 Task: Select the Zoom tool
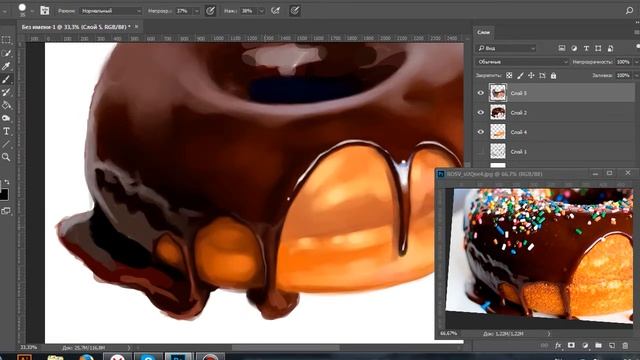click(x=6, y=157)
